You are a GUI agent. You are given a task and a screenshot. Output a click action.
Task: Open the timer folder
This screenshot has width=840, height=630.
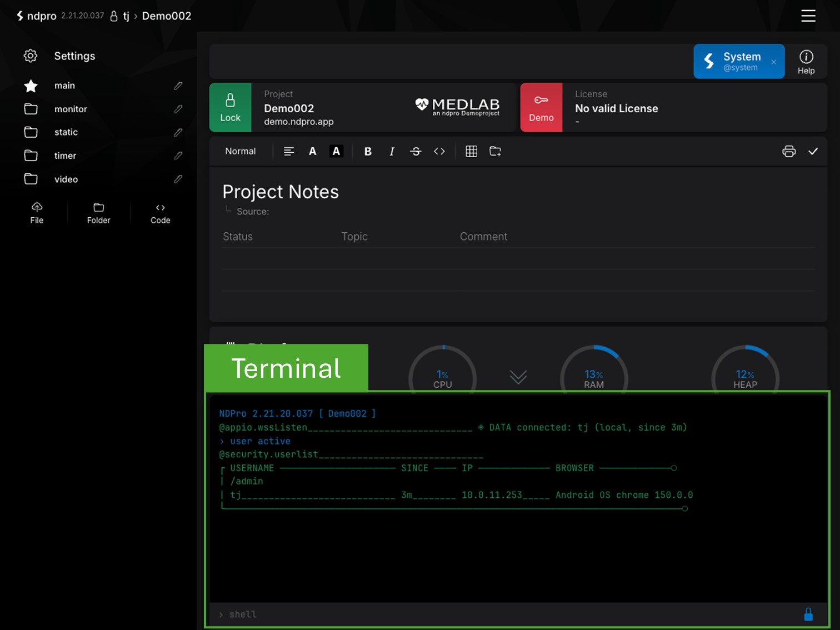pos(65,156)
